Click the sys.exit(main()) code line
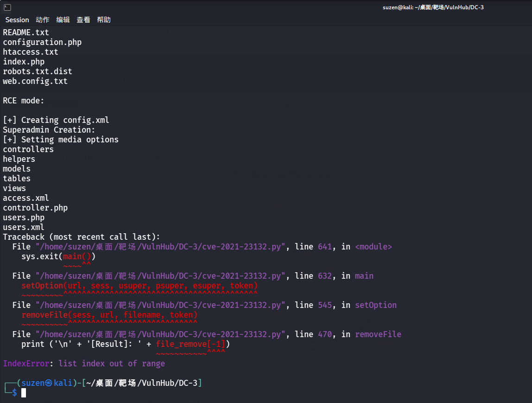Screen dimensions: 532x403 (x=58, y=256)
